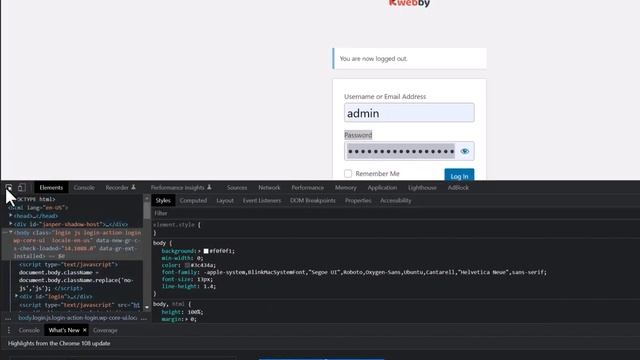Screen dimensions: 640x360
Task: Switch to the Console tab in DevTools
Action: click(x=84, y=188)
